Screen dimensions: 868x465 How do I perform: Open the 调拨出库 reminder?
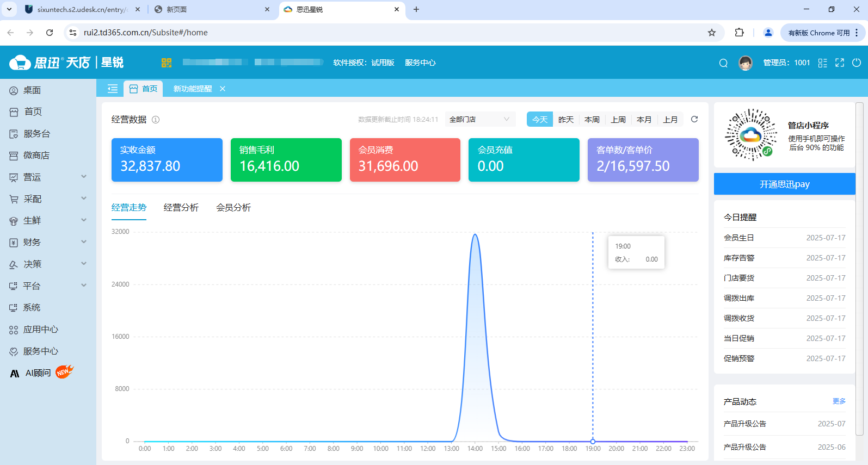[785, 298]
